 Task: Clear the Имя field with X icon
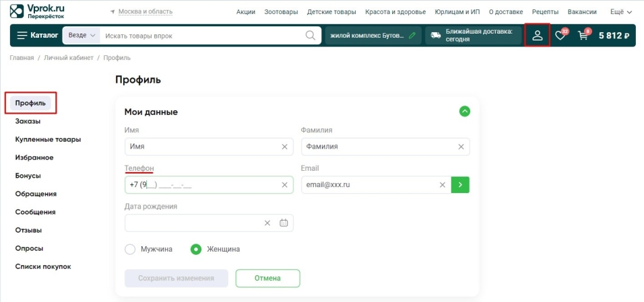(284, 147)
